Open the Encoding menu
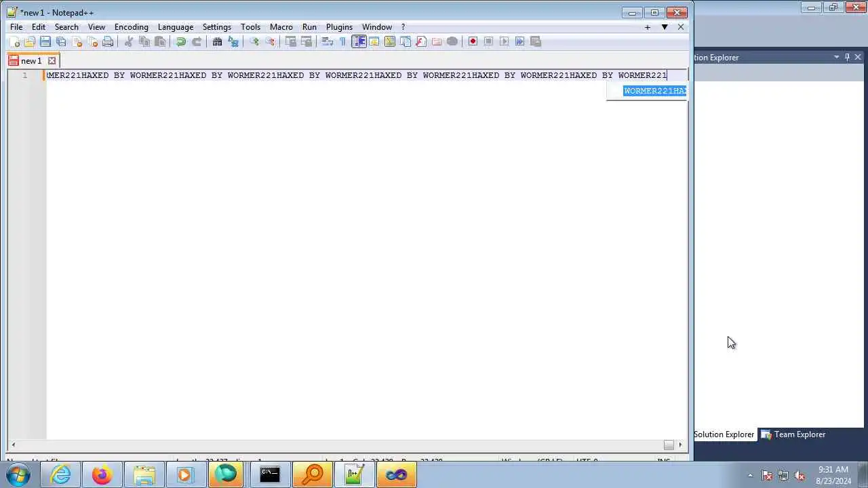This screenshot has height=488, width=868. [x=132, y=27]
